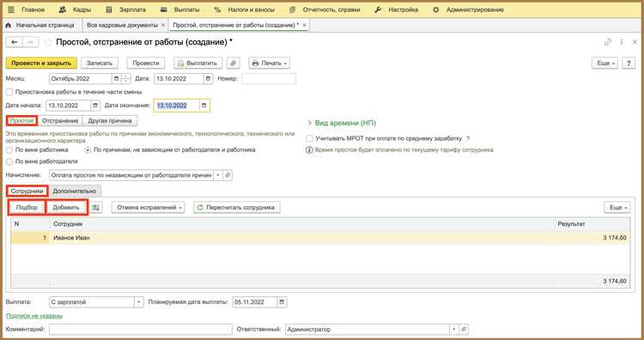Viewport: 644px width, 340px height.
Task: Click the Добавить button
Action: coord(66,208)
